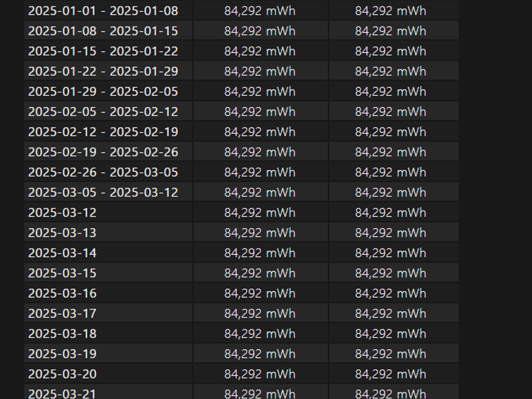This screenshot has width=532, height=399.
Task: Select the period 2025-02-05 - 2025-02-12
Action: point(103,112)
